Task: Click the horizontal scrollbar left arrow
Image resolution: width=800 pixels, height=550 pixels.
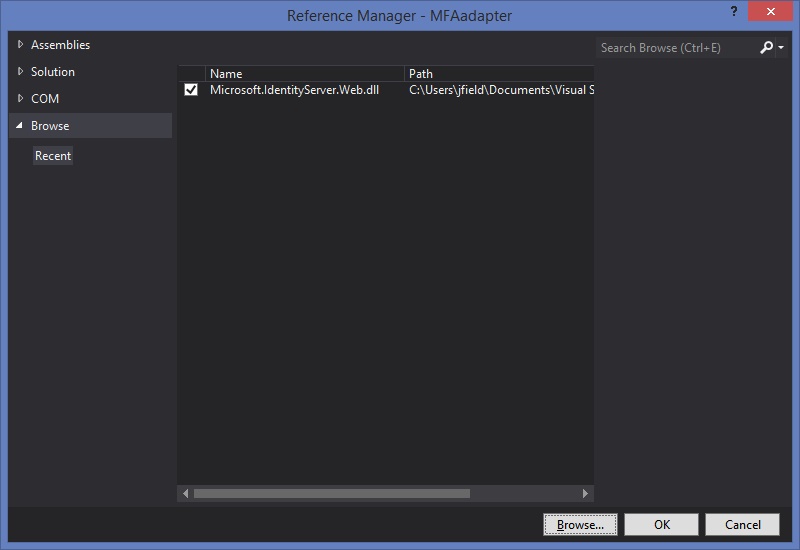Action: (185, 493)
